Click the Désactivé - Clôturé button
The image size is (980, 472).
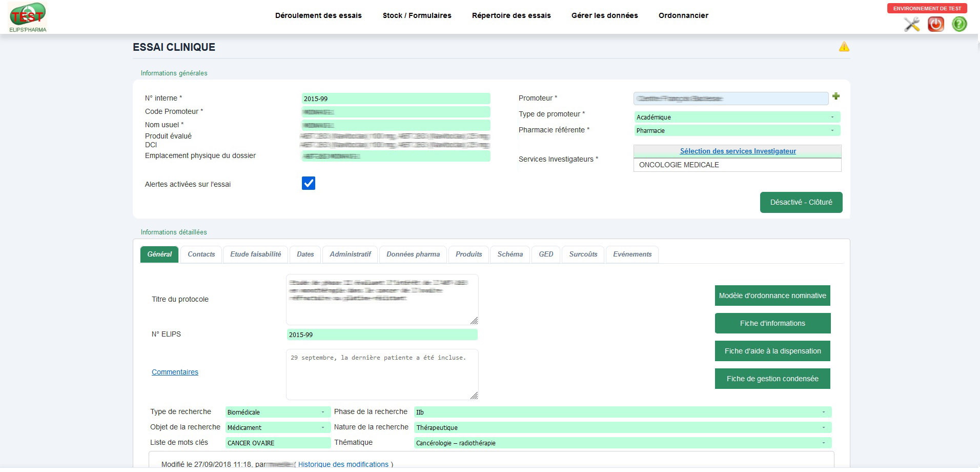801,202
